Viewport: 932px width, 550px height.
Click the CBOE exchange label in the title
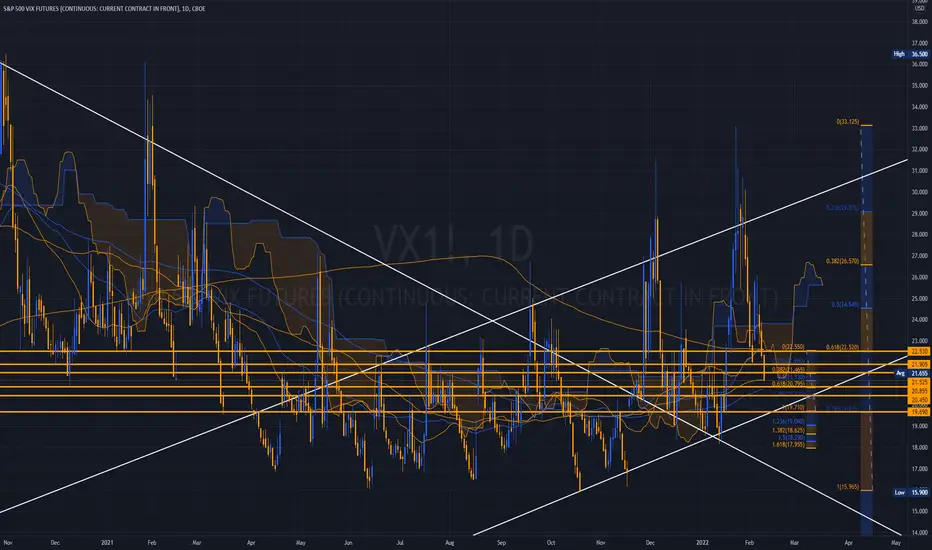pyautogui.click(x=199, y=9)
